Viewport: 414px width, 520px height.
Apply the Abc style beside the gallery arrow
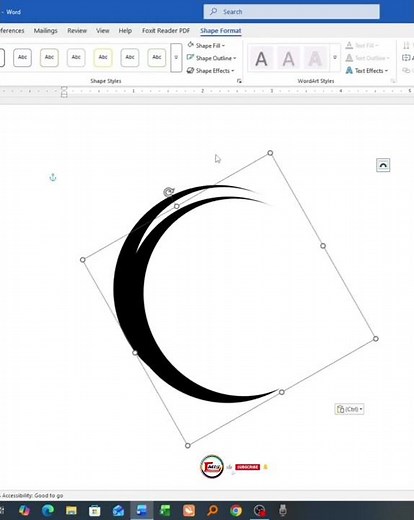click(157, 57)
